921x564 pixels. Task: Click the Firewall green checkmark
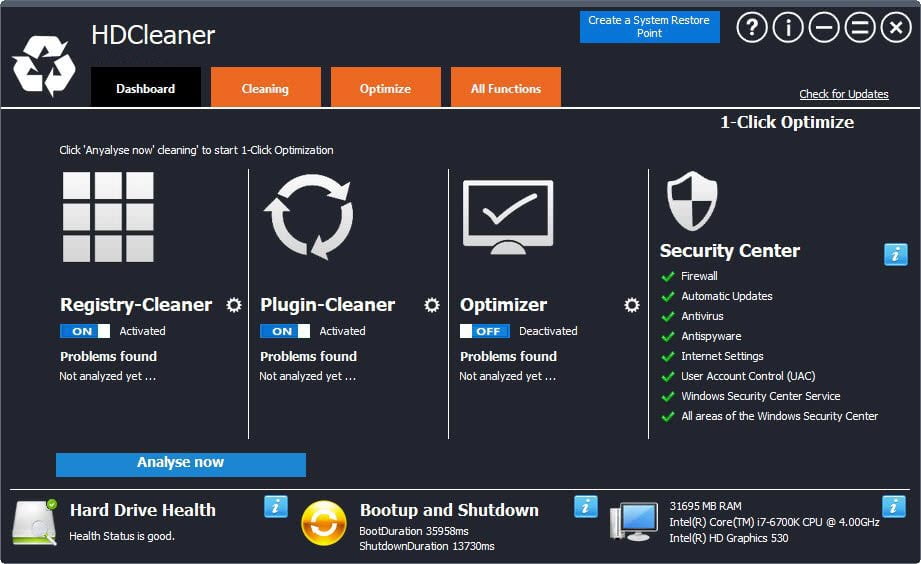coord(668,276)
